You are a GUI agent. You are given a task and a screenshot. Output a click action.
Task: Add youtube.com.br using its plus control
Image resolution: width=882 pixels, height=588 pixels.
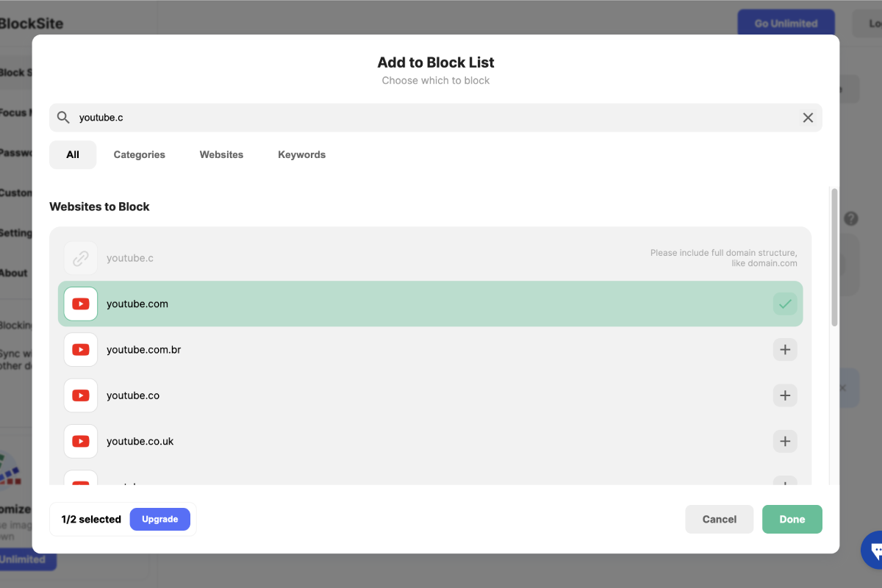tap(784, 349)
